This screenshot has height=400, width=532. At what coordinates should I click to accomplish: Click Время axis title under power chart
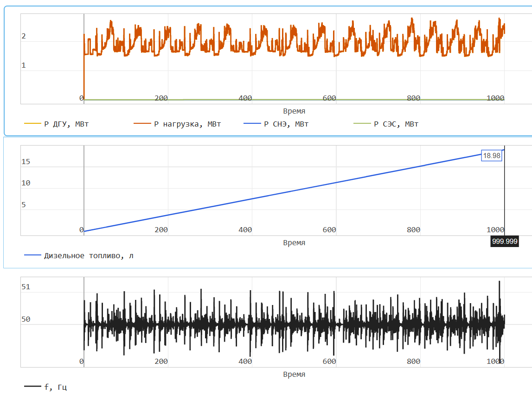[x=294, y=111]
